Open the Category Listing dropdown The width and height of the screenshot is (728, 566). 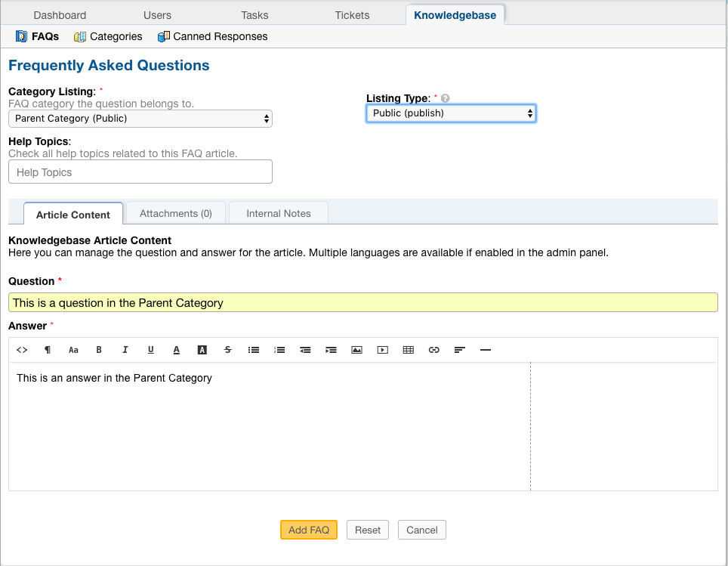pyautogui.click(x=140, y=119)
